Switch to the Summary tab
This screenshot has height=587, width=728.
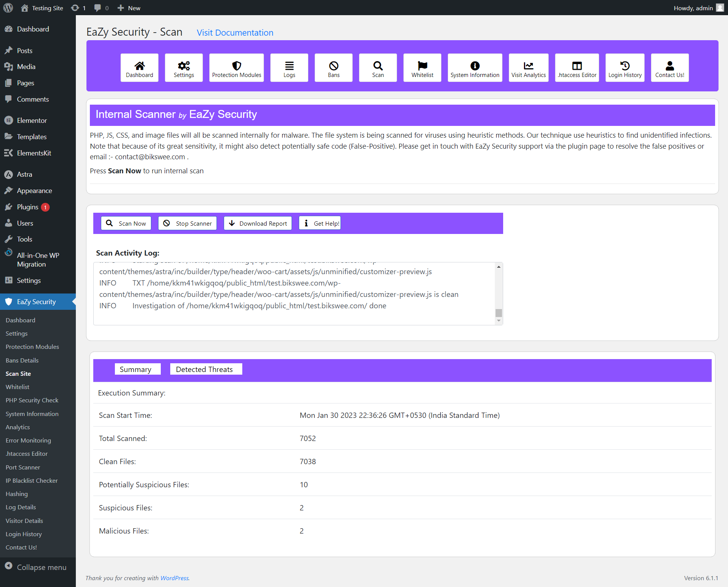click(x=138, y=369)
